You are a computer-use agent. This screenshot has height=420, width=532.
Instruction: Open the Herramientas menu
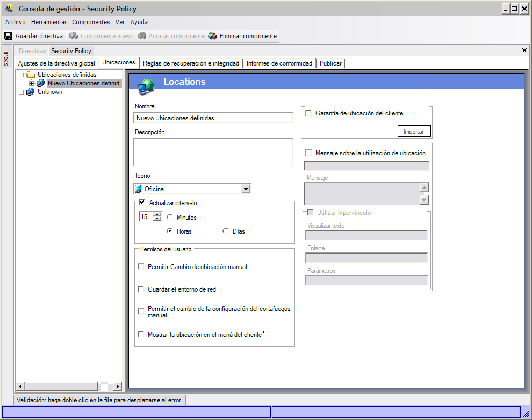(49, 22)
